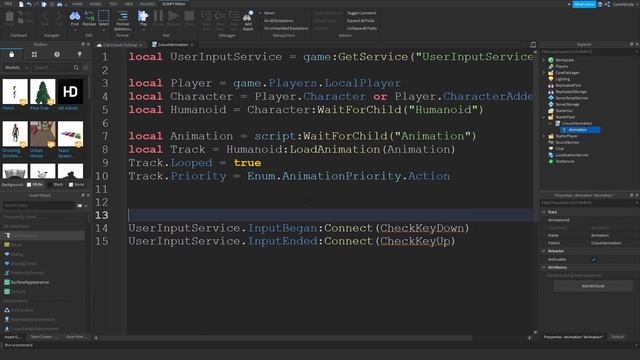Click the Add Watch debugger icon
The image size is (640, 360).
pyautogui.click(x=248, y=20)
